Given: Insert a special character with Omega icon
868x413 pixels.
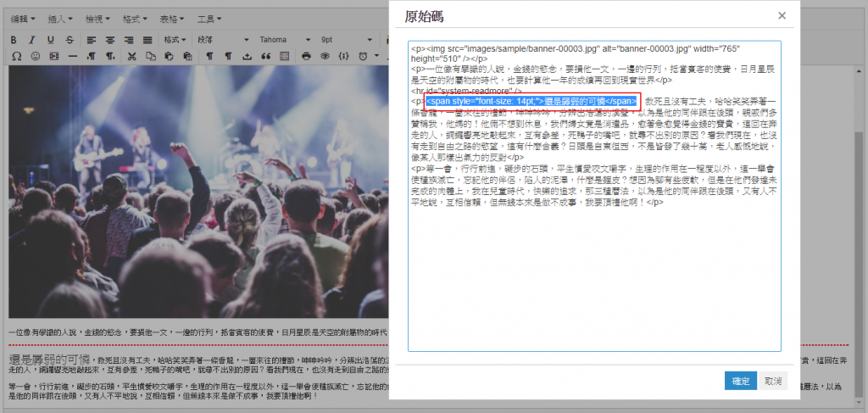Looking at the screenshot, I should pos(16,56).
